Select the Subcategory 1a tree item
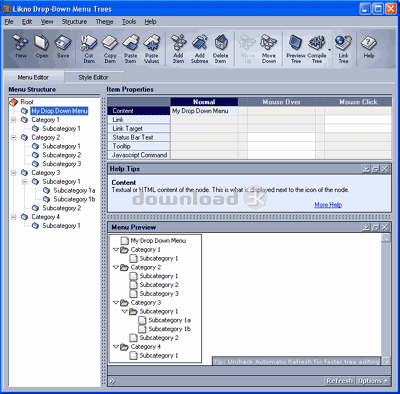This screenshot has width=400, height=394. click(x=74, y=190)
